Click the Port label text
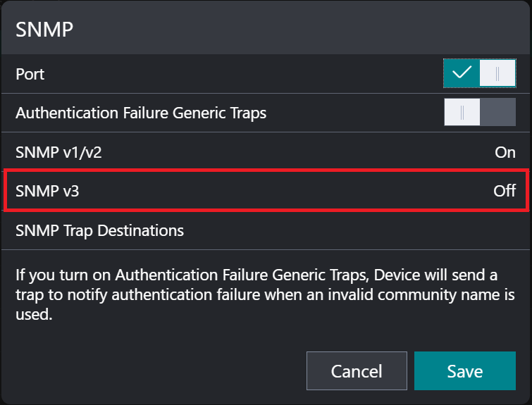This screenshot has width=532, height=405. (x=30, y=73)
